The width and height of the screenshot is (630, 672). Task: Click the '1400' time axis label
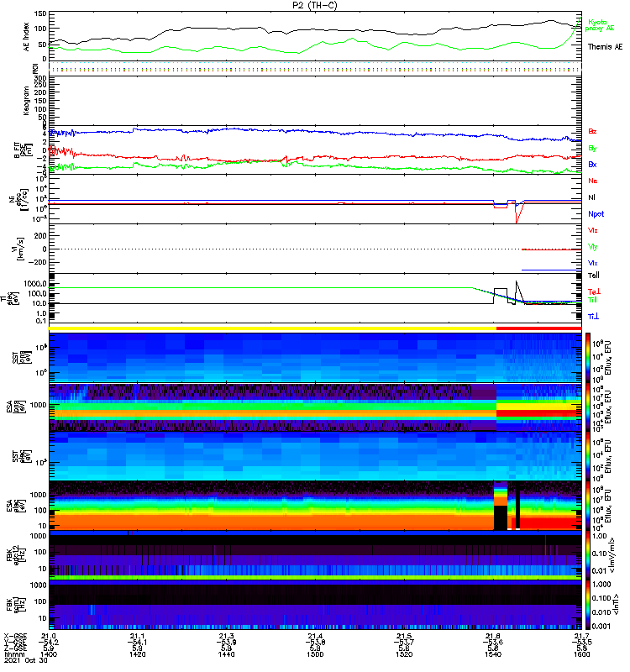tap(49, 654)
